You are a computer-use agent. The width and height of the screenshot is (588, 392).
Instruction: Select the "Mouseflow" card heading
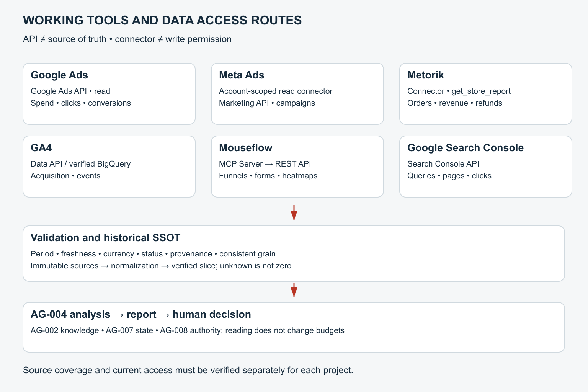pos(246,148)
